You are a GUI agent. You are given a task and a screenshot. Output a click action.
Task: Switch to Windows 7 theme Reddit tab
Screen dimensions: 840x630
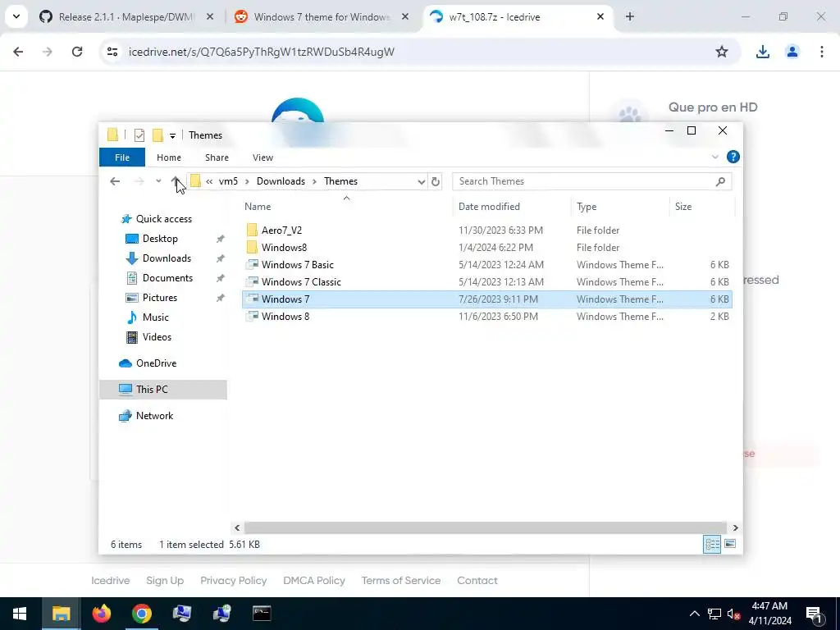pyautogui.click(x=322, y=16)
